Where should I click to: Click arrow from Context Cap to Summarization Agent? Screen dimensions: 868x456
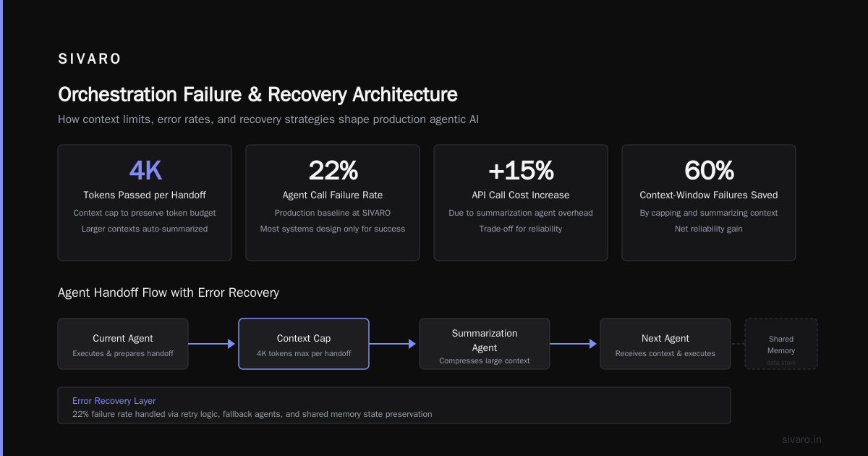tap(393, 344)
